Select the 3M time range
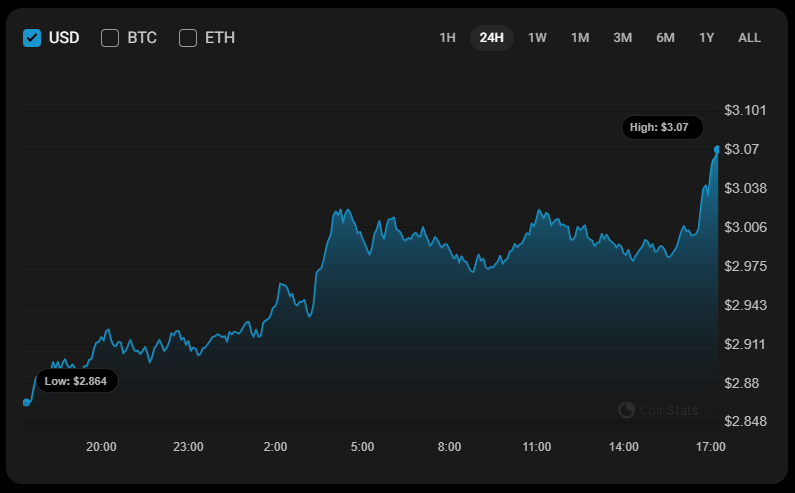 pos(622,38)
